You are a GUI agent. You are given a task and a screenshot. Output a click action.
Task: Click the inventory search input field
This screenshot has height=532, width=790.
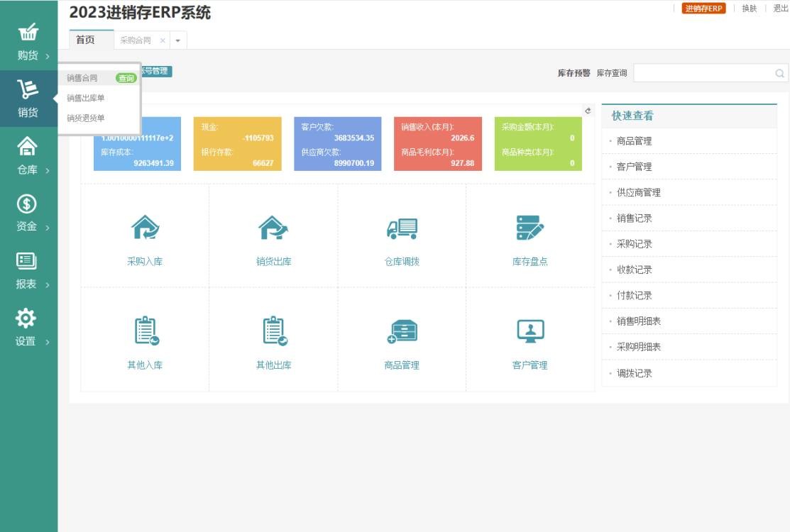[x=701, y=73]
